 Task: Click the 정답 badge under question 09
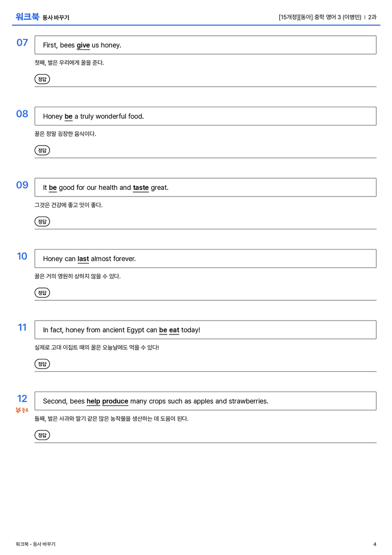pos(42,221)
